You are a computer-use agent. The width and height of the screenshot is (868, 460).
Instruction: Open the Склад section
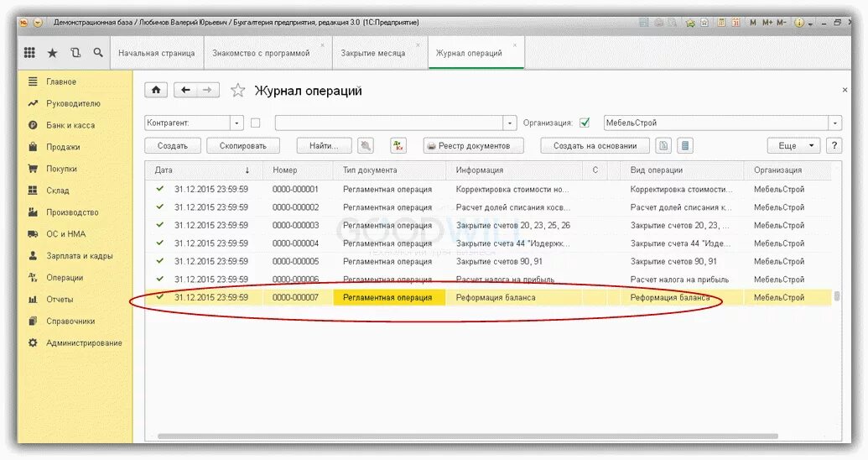coord(58,190)
